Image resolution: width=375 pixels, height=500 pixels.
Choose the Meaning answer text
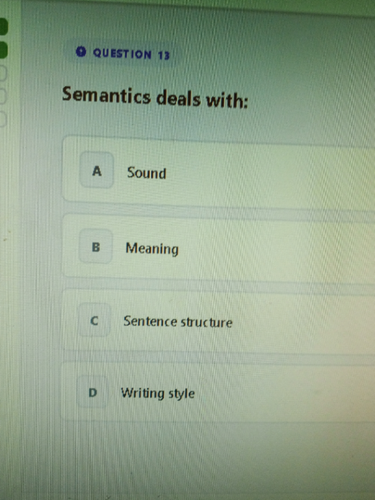pyautogui.click(x=152, y=249)
